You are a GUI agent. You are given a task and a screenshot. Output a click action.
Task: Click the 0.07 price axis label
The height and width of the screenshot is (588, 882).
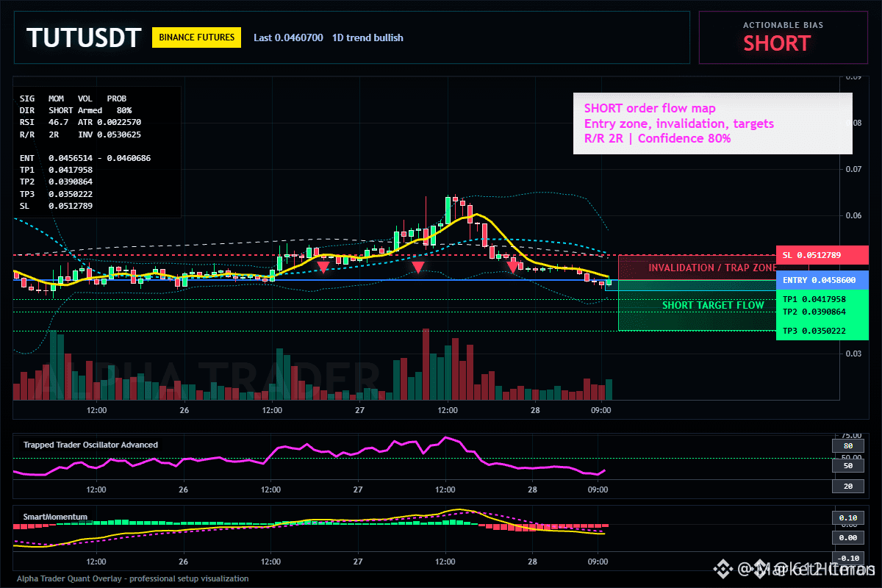pos(852,170)
